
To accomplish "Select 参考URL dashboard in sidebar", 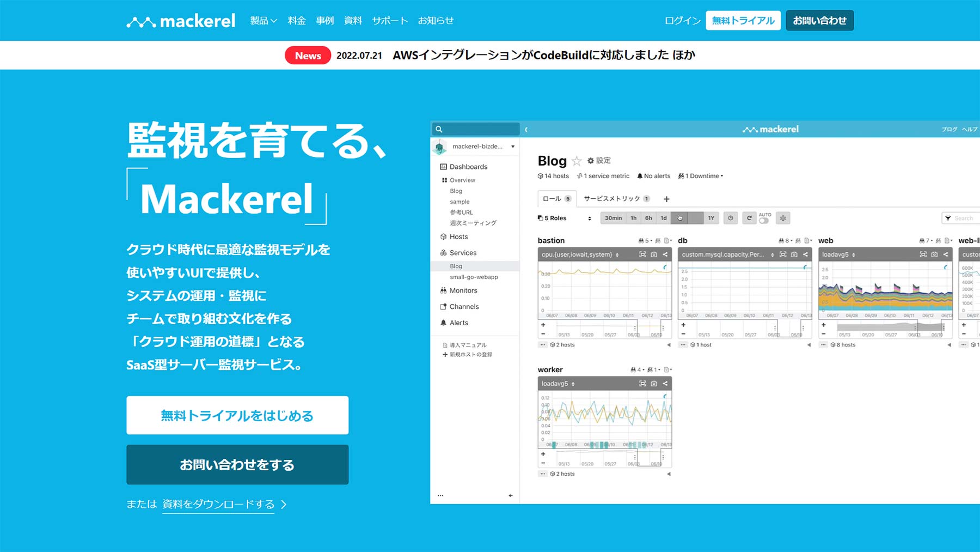I will coord(461,213).
